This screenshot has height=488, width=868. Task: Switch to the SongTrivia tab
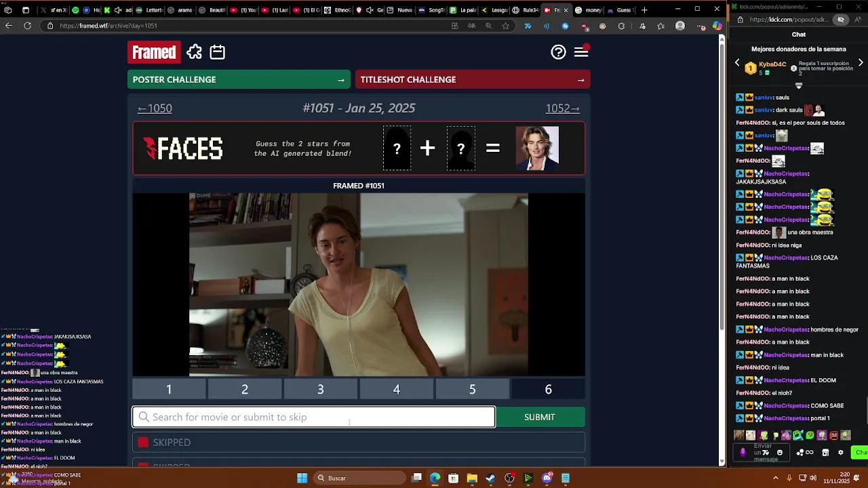coord(432,10)
